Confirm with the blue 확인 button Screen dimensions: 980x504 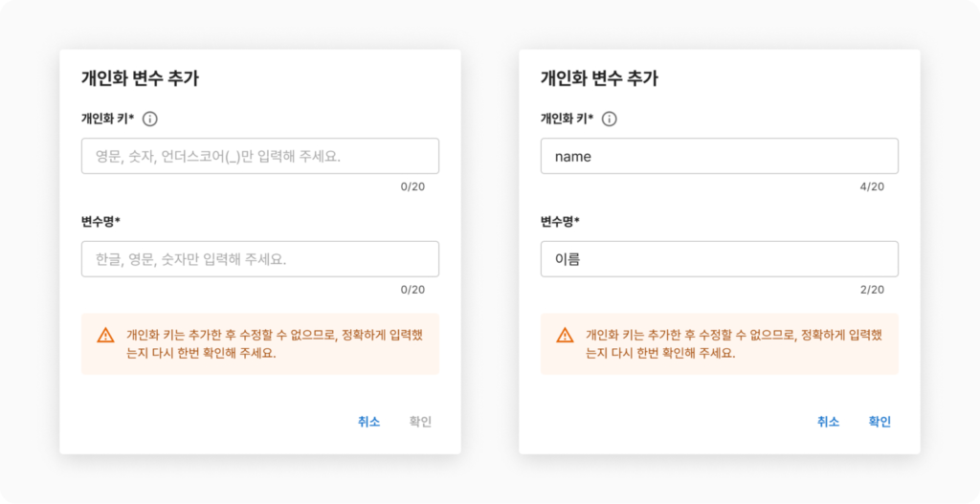pyautogui.click(x=879, y=422)
